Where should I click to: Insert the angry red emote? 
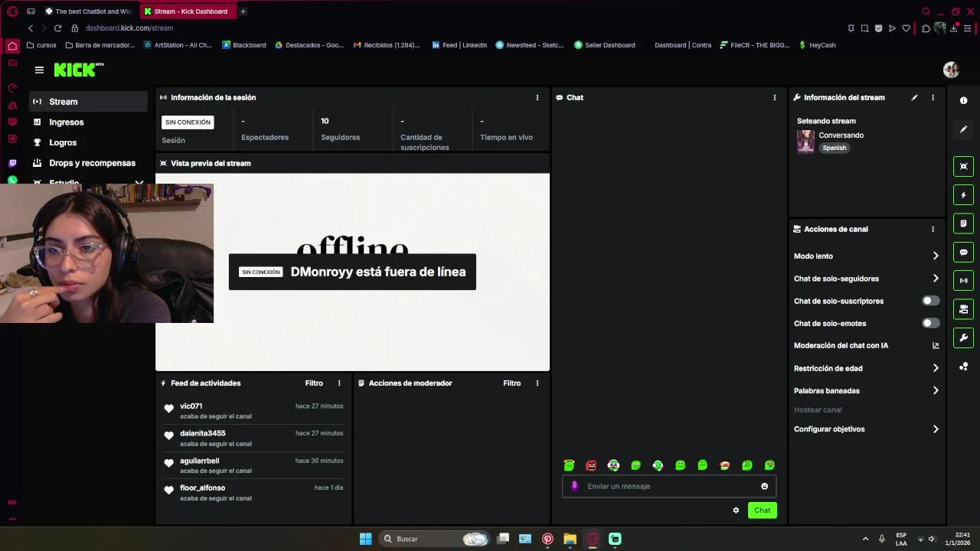(591, 465)
